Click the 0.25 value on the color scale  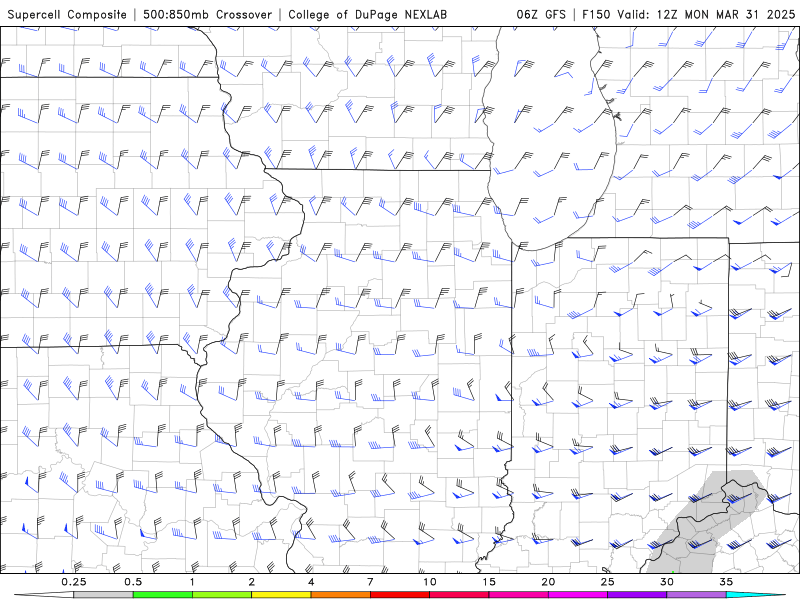point(74,582)
